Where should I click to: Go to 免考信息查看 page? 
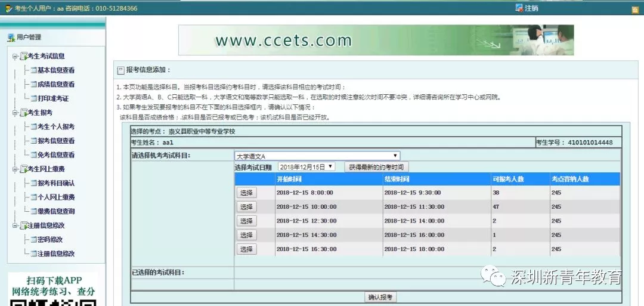(56, 155)
